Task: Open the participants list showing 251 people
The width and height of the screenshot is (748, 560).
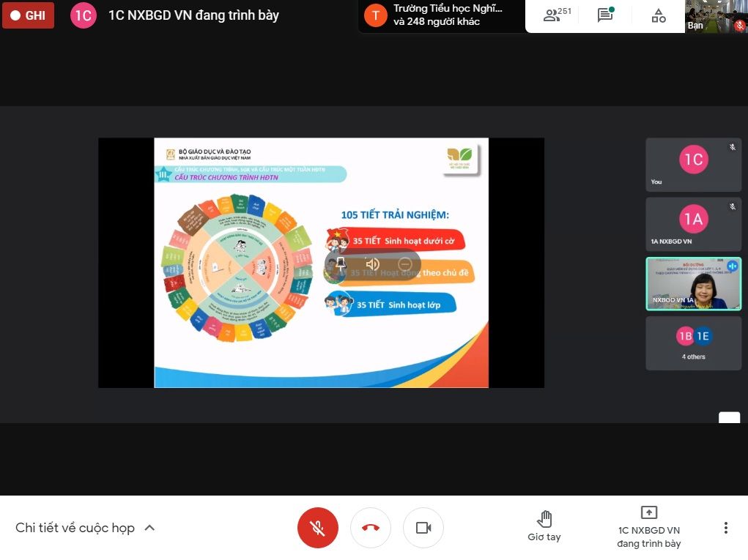Action: point(558,15)
